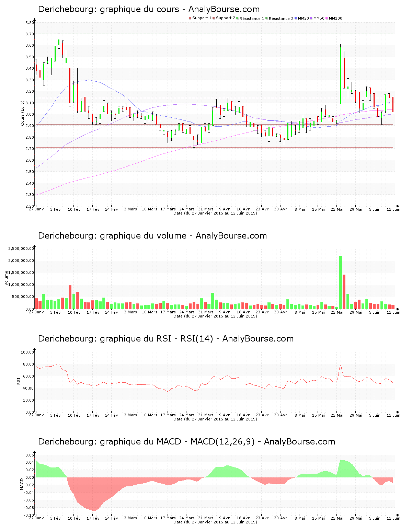Click the tallest green volume bar near 22 Mai
The height and width of the screenshot is (532, 412).
(x=340, y=282)
